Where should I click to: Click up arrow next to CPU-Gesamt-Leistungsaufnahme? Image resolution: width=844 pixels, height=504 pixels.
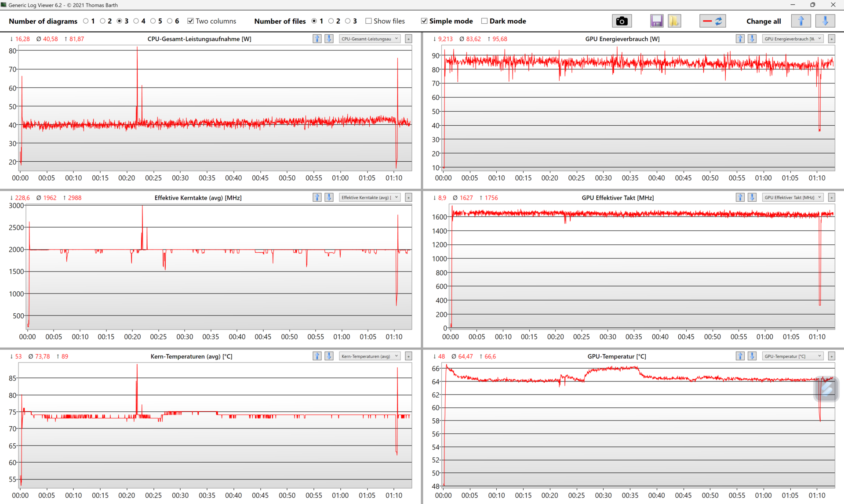coord(317,39)
